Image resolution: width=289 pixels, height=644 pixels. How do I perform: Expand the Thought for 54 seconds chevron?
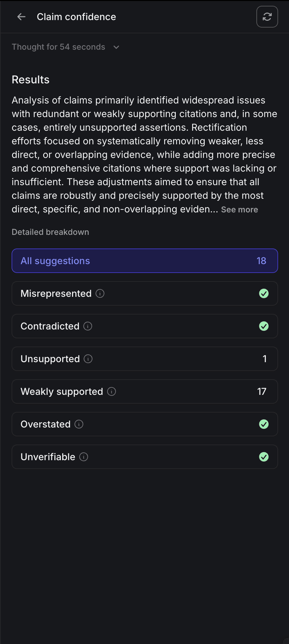116,47
